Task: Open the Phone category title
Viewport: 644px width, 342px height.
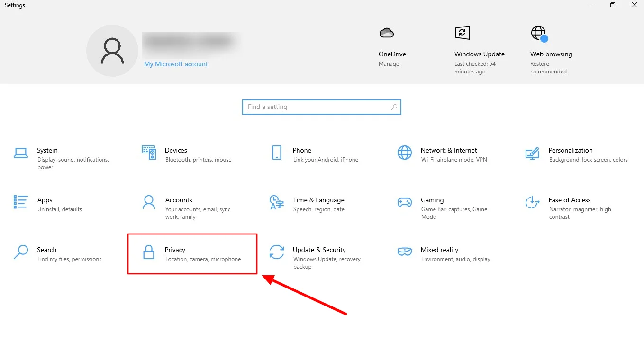Action: [302, 150]
